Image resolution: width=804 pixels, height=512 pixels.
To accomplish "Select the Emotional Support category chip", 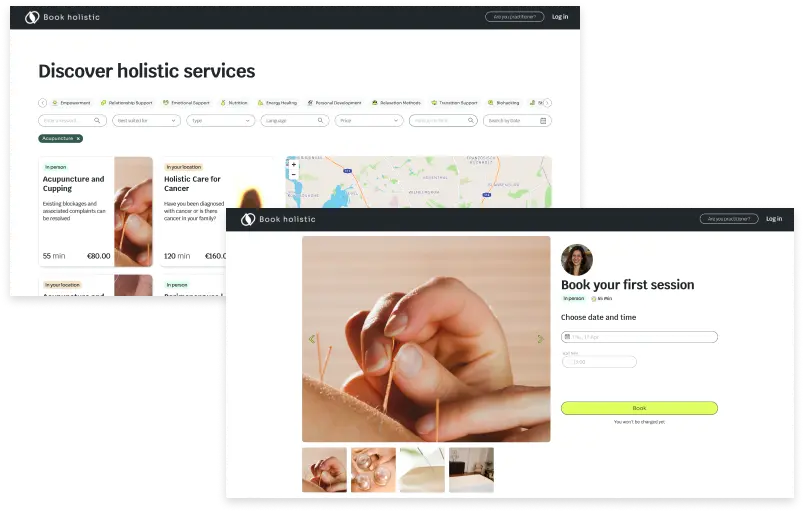I will [186, 103].
